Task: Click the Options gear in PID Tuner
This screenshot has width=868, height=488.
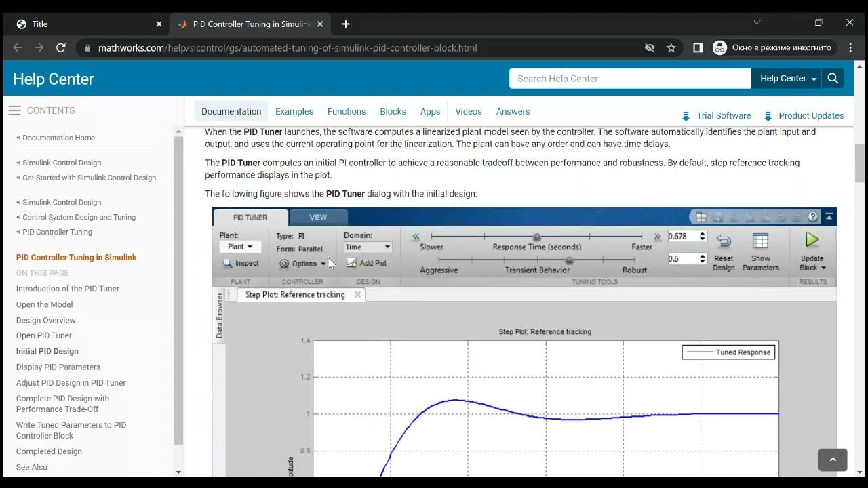Action: click(x=284, y=264)
